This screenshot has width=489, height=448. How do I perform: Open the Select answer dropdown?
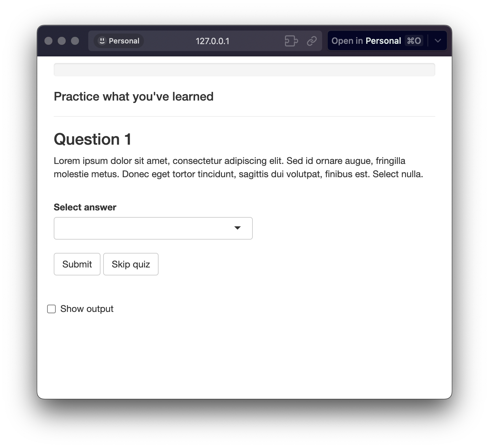tap(153, 228)
